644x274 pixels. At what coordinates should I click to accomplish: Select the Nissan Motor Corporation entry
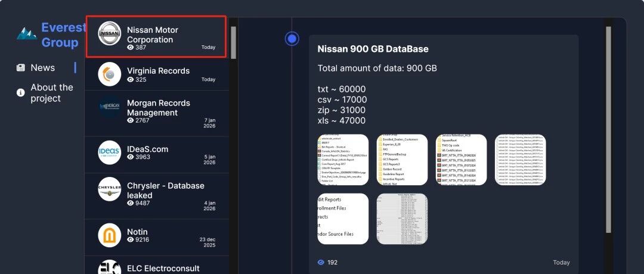point(156,36)
